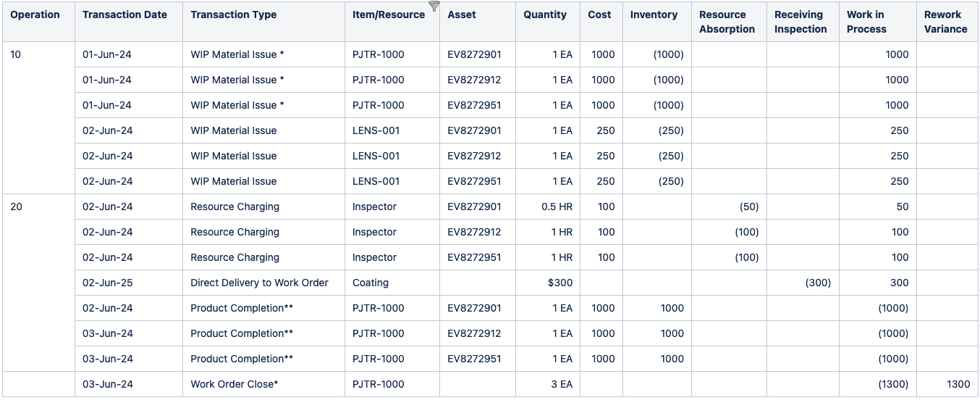Select the Receiving Inspection column header

(x=801, y=22)
